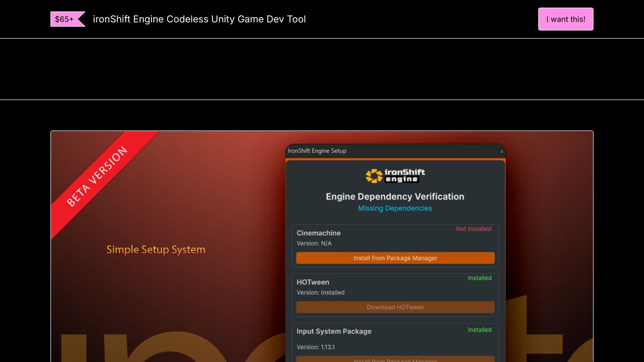
Task: Click the "Installed" status for Input System Package
Action: click(480, 330)
